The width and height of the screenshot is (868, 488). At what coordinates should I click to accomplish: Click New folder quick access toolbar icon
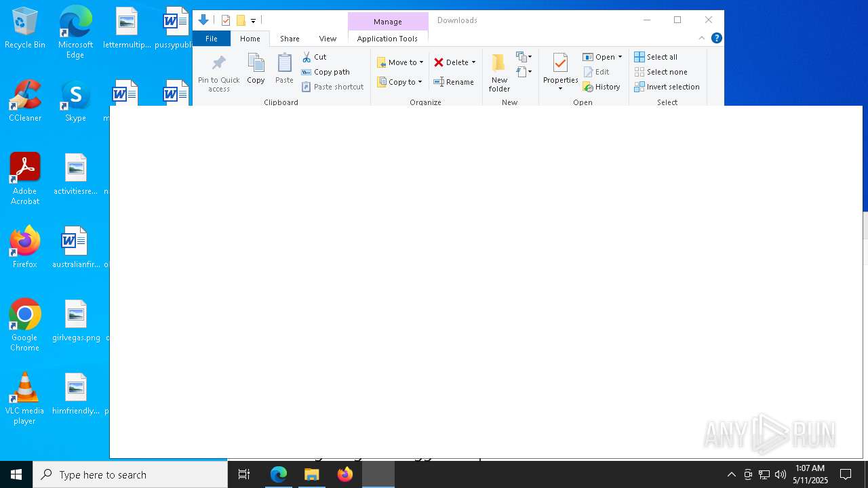[x=241, y=20]
